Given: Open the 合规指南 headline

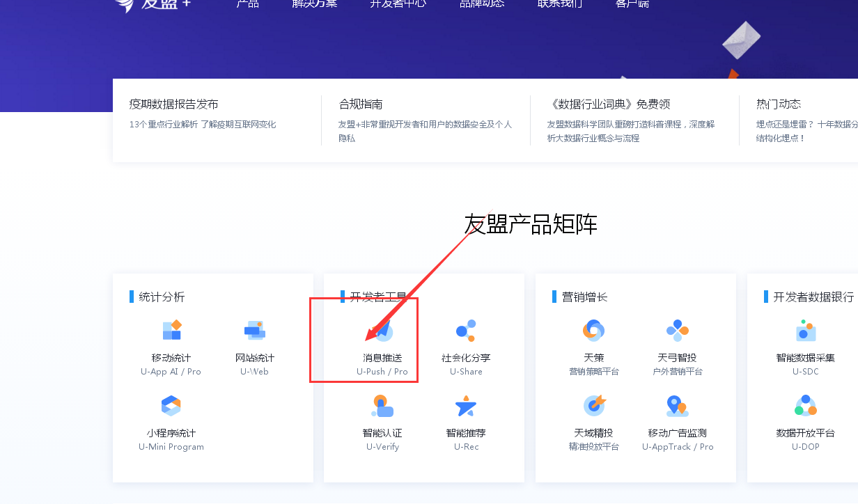Looking at the screenshot, I should (361, 104).
